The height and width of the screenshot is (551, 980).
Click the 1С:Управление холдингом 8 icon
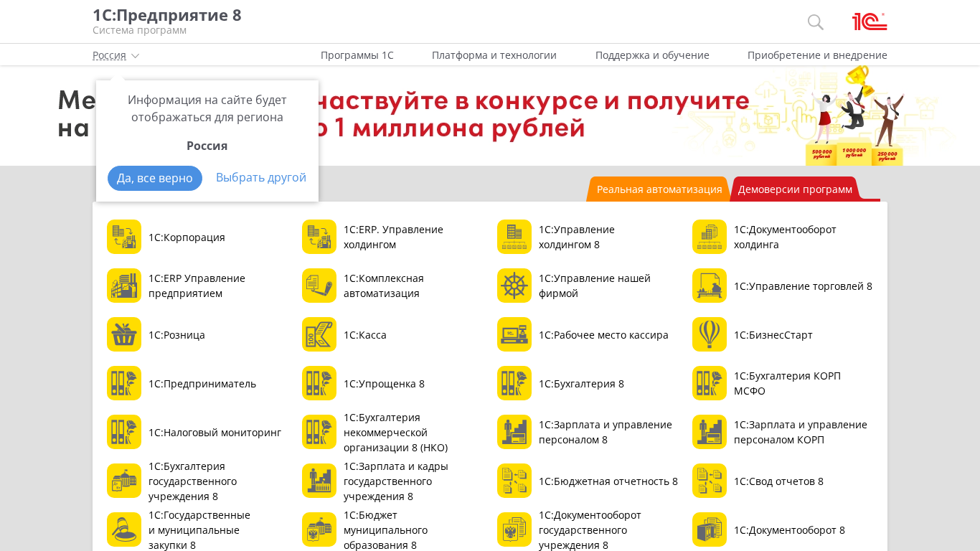(514, 237)
